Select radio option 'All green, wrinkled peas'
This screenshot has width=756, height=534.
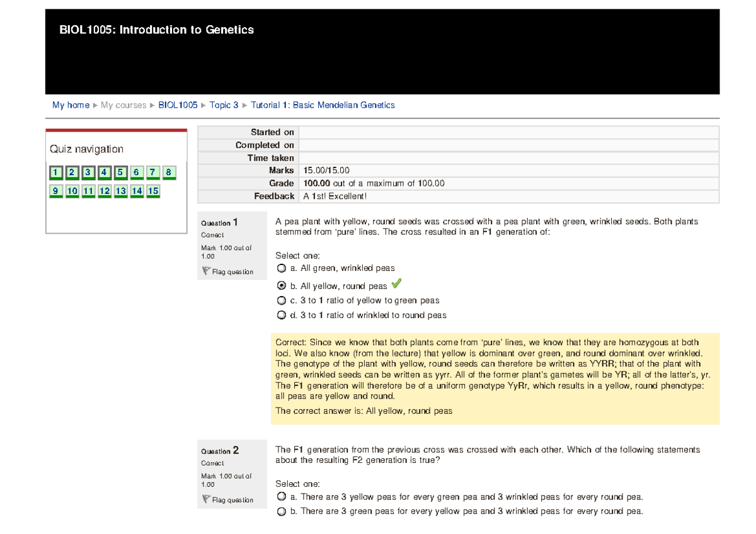[x=281, y=268]
